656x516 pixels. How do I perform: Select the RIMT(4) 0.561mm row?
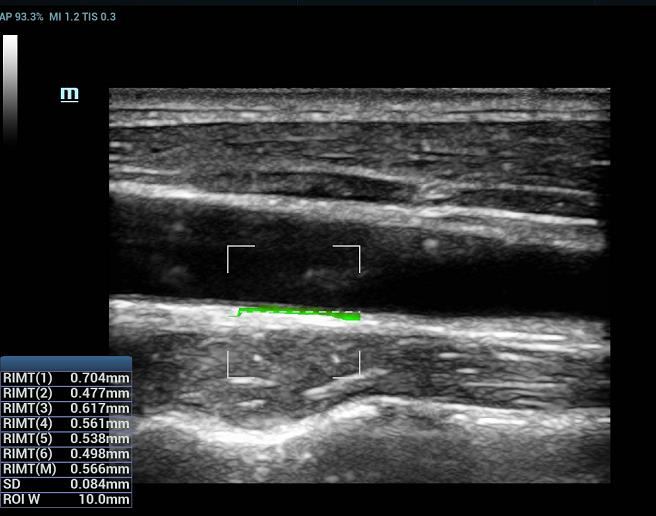coord(66,423)
